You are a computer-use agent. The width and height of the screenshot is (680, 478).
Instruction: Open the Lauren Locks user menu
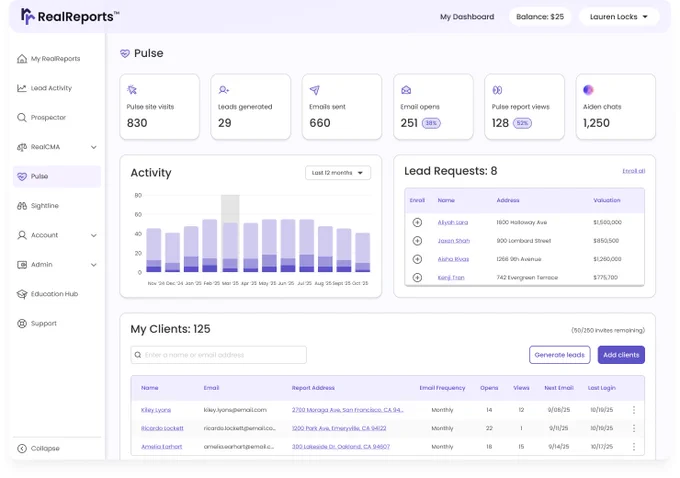click(x=619, y=17)
